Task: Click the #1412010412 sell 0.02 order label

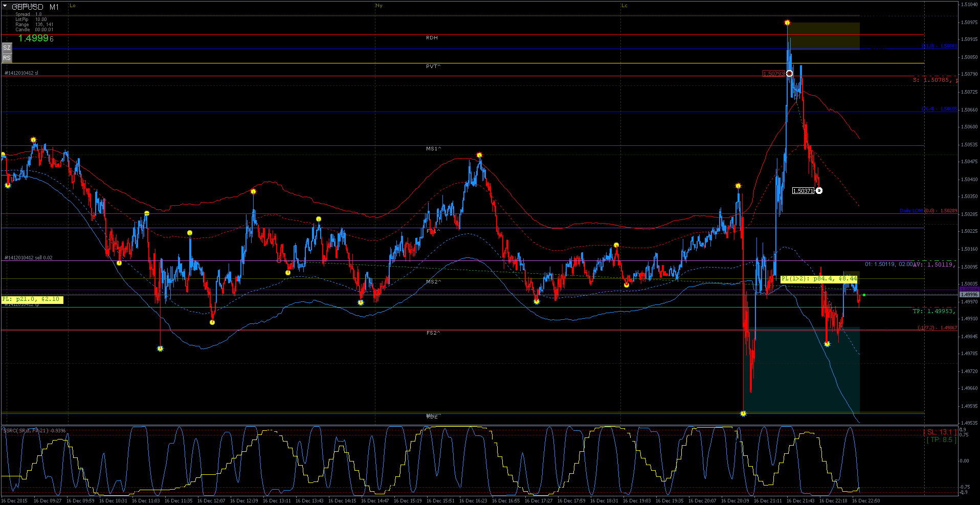Action: pos(29,258)
